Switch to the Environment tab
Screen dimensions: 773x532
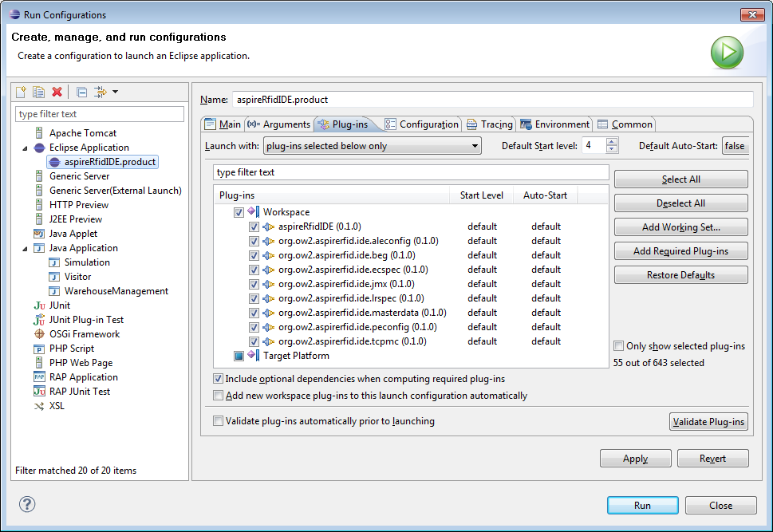[555, 124]
